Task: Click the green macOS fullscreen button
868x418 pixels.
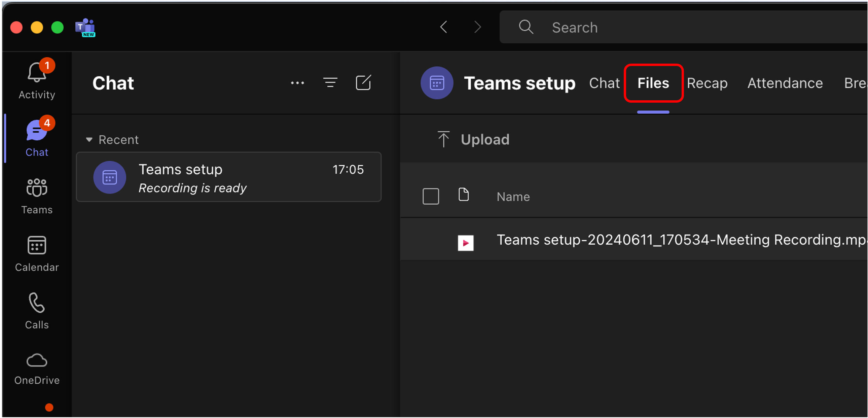Action: click(57, 27)
